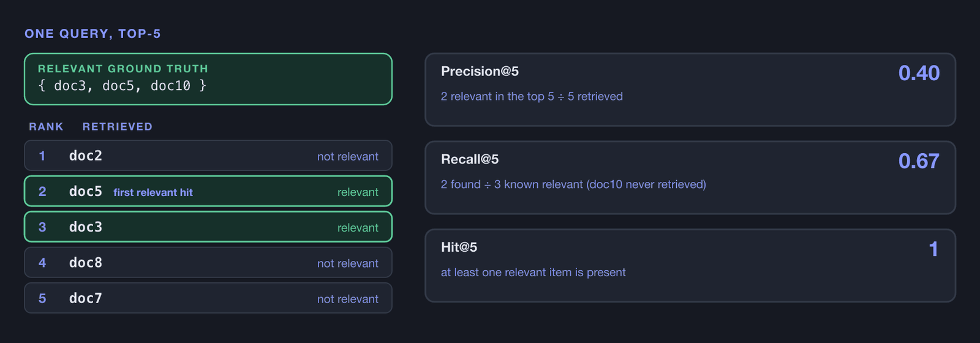Click 'at least one relevant item' text

click(x=507, y=273)
